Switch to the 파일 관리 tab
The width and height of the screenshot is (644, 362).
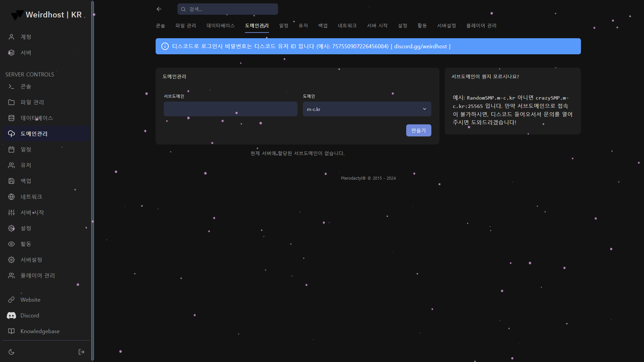coord(185,25)
